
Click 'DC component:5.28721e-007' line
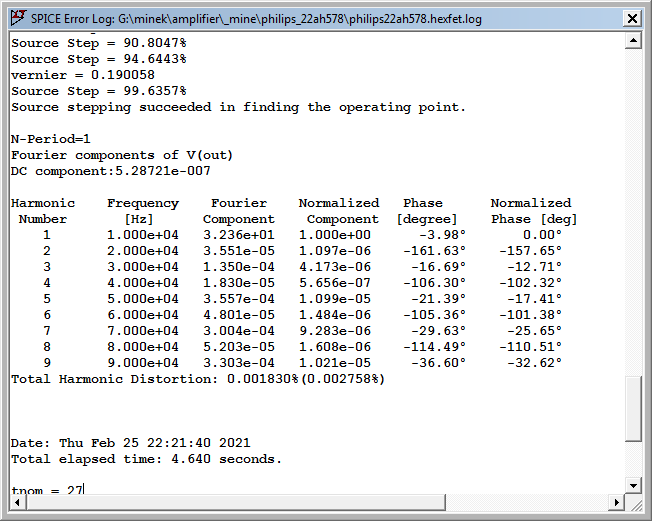pos(111,171)
